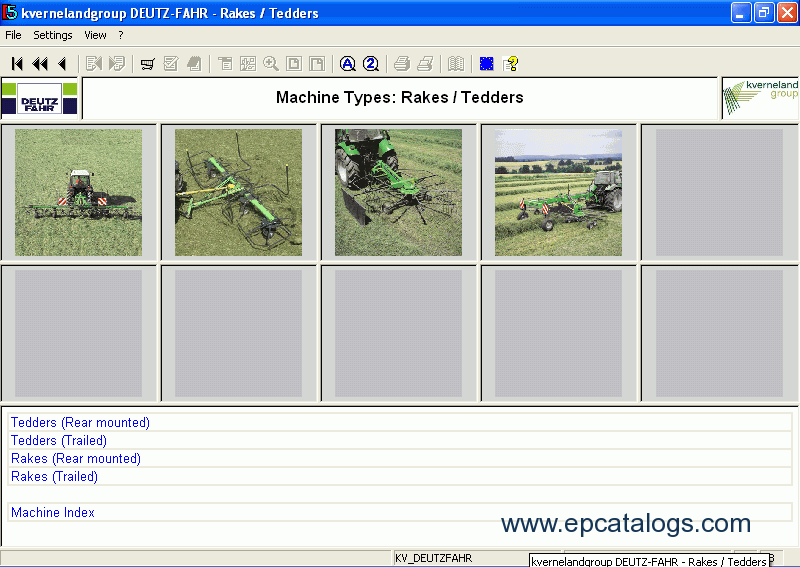Click the checklist notepad toolbar icon
The image size is (800, 567).
(171, 64)
